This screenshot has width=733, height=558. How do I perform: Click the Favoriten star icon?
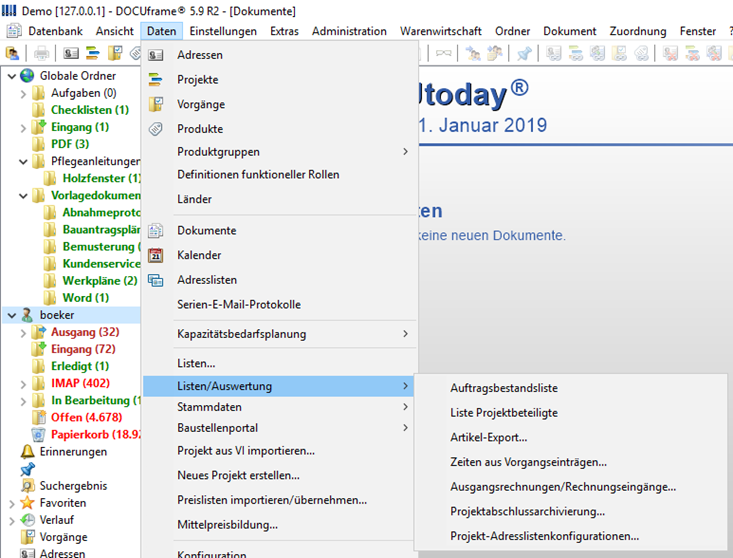click(28, 503)
